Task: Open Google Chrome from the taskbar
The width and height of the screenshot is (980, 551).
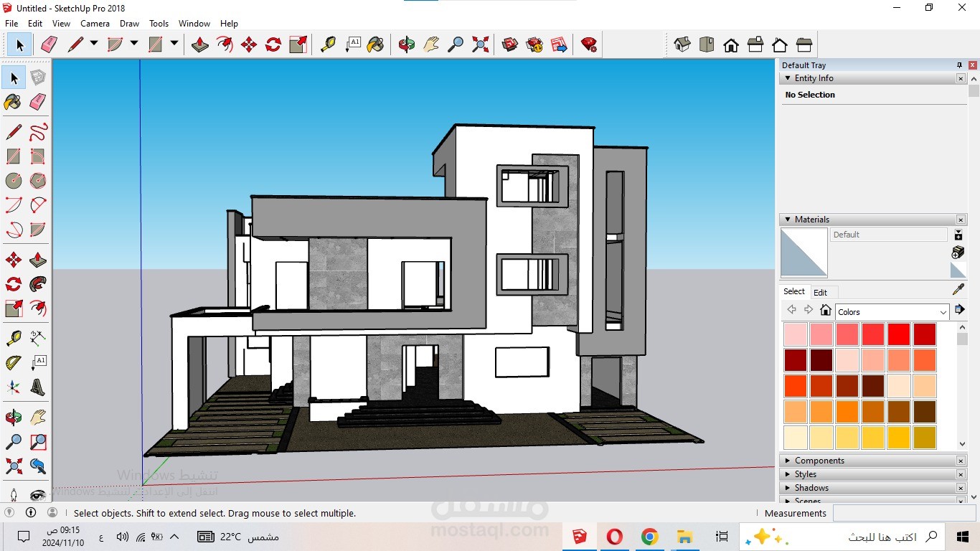Action: [649, 537]
